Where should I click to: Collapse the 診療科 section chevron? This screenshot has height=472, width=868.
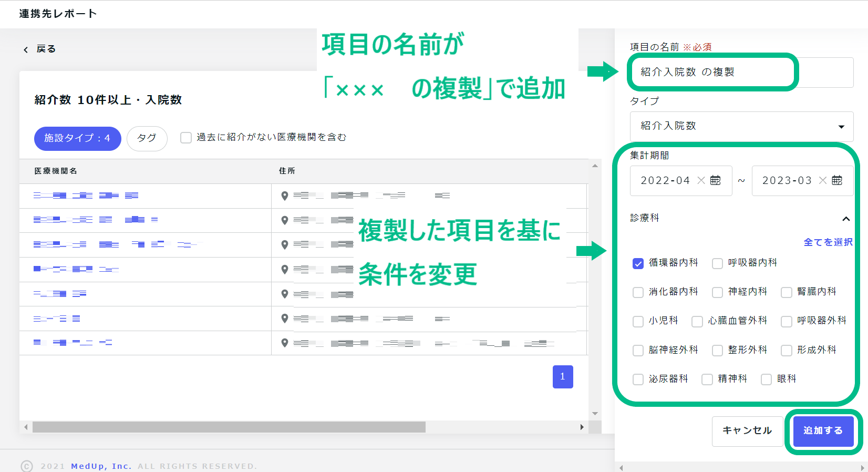[x=846, y=219]
